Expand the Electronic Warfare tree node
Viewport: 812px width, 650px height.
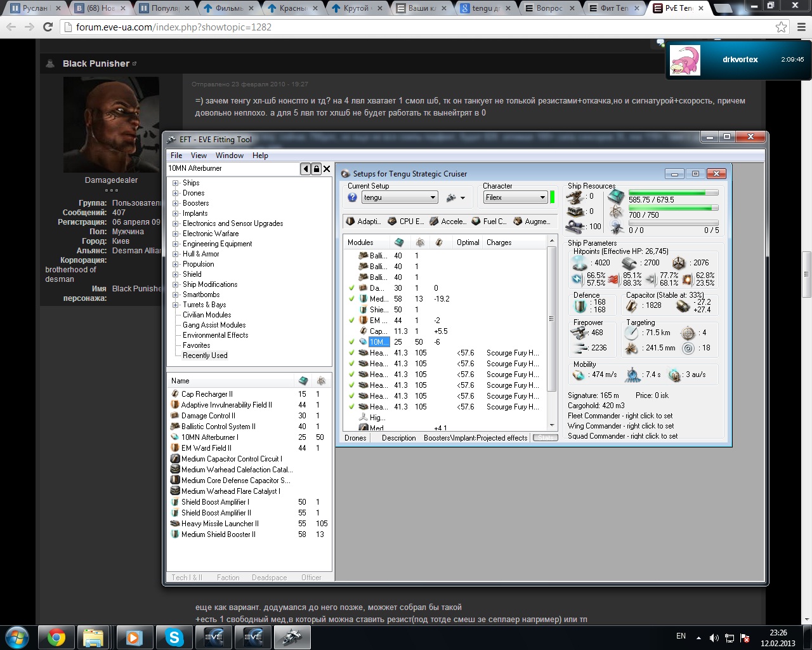pos(176,234)
